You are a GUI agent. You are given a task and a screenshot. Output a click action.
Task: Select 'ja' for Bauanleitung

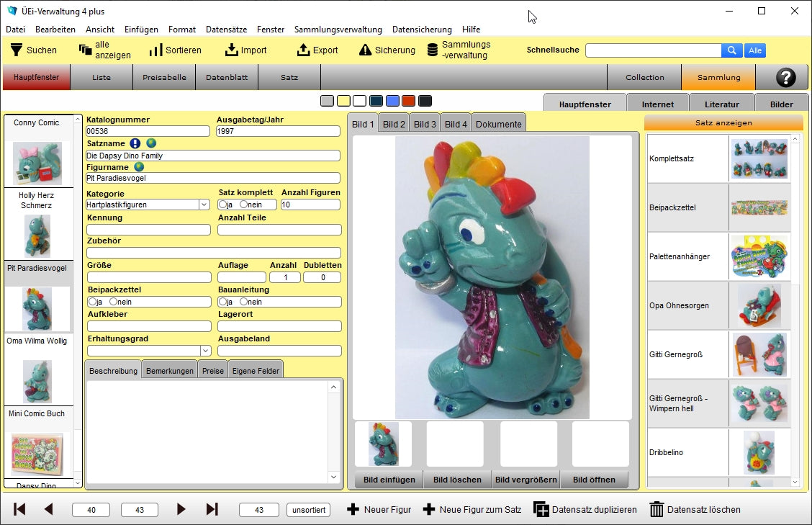pyautogui.click(x=222, y=302)
